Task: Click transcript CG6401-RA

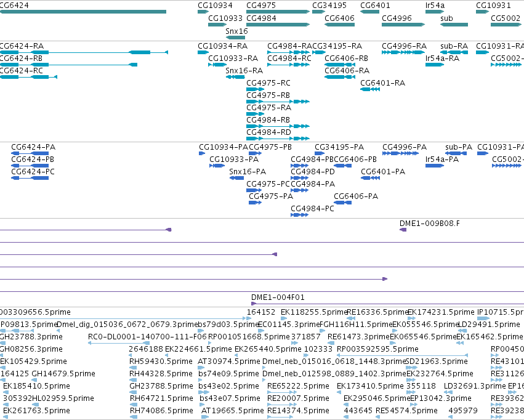Action: pyautogui.click(x=370, y=89)
